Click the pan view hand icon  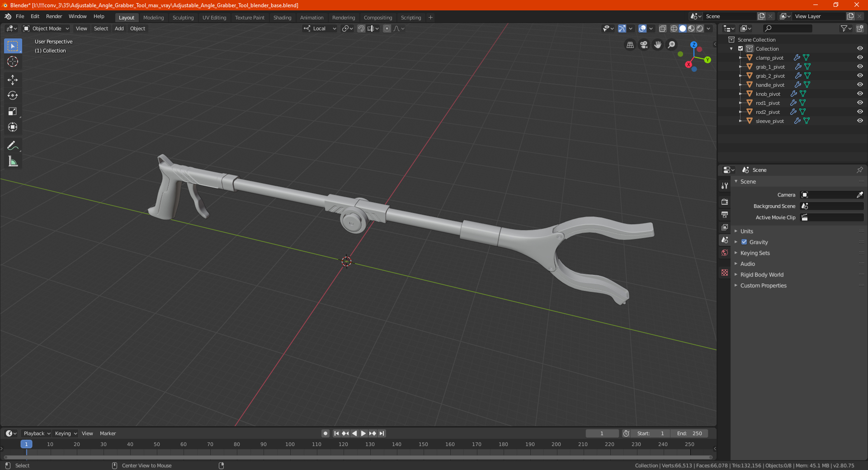point(658,45)
